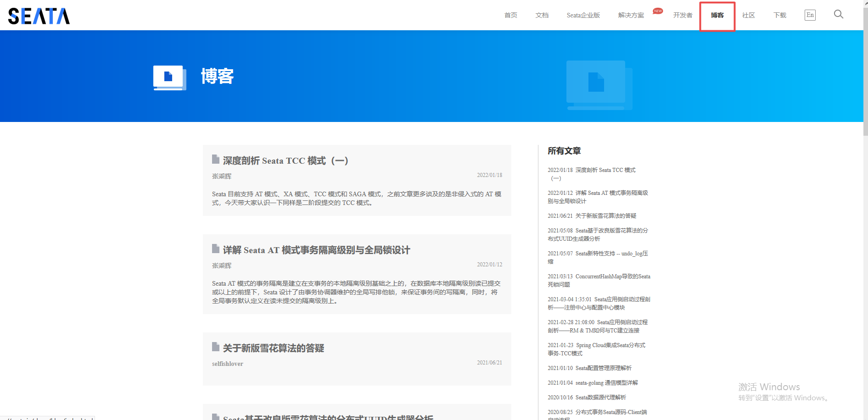868x420 pixels.
Task: Open sidebar link 2022/01/18 深度剖析 Seata TCC 模式
Action: pyautogui.click(x=592, y=174)
